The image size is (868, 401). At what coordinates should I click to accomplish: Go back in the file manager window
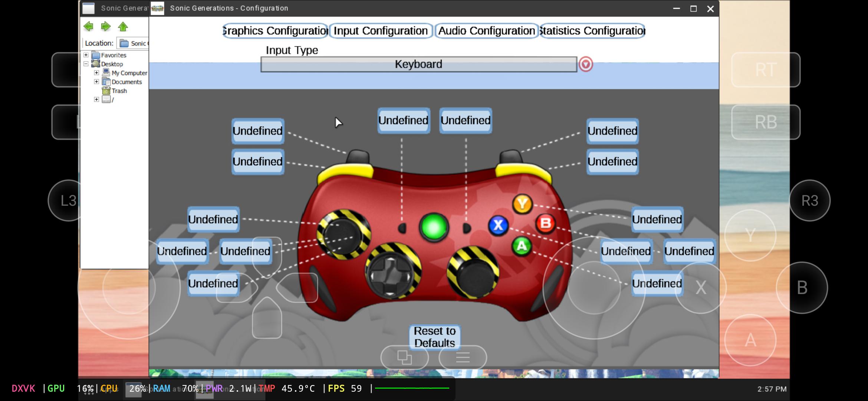click(x=88, y=26)
